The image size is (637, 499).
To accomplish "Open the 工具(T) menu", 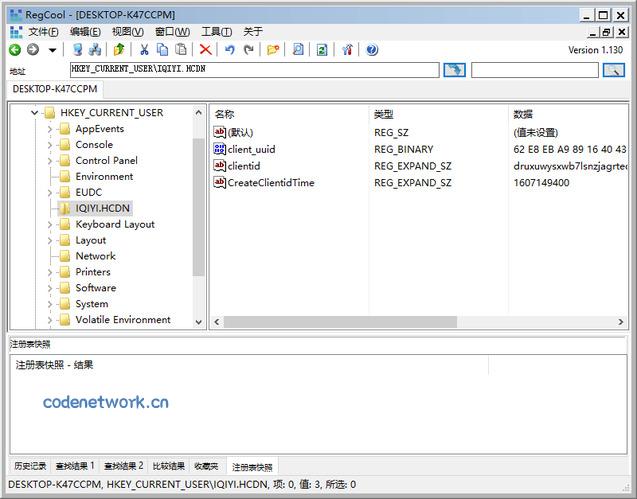I will tap(217, 32).
